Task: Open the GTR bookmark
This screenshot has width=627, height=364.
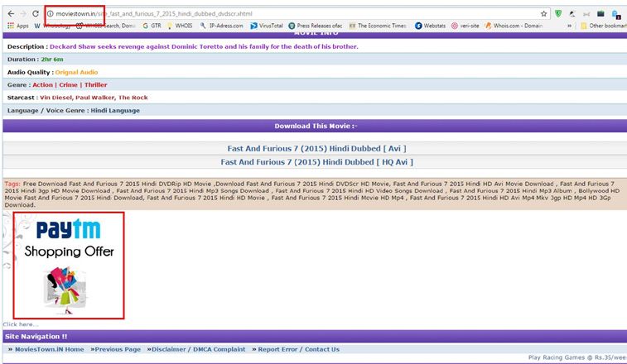Action: tap(152, 26)
